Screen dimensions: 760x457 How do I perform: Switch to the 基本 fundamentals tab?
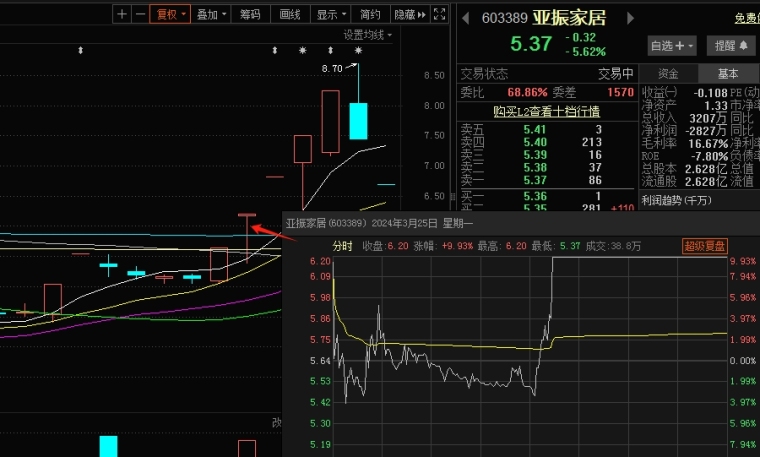click(728, 74)
